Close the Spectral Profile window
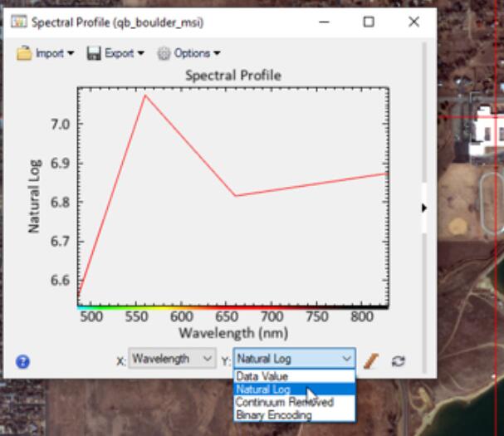 pos(413,22)
